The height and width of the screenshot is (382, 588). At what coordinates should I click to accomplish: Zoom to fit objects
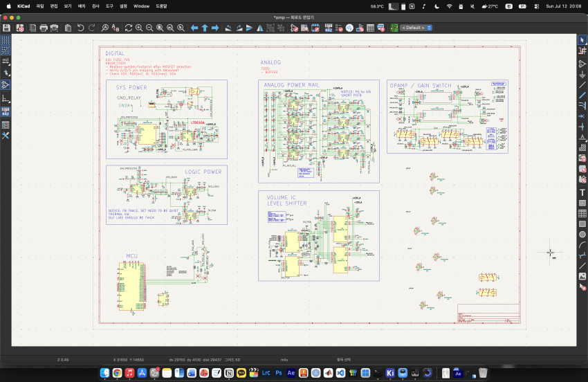[170, 28]
